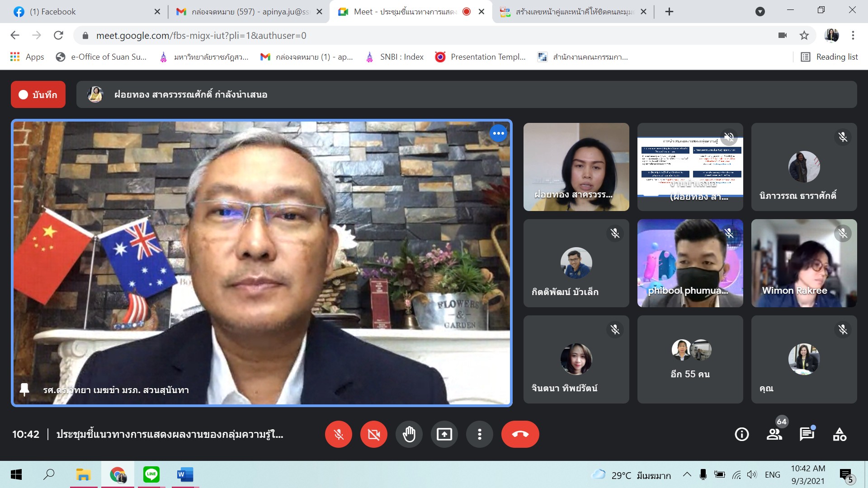Click the red recording button
The height and width of the screenshot is (488, 868).
tap(38, 94)
